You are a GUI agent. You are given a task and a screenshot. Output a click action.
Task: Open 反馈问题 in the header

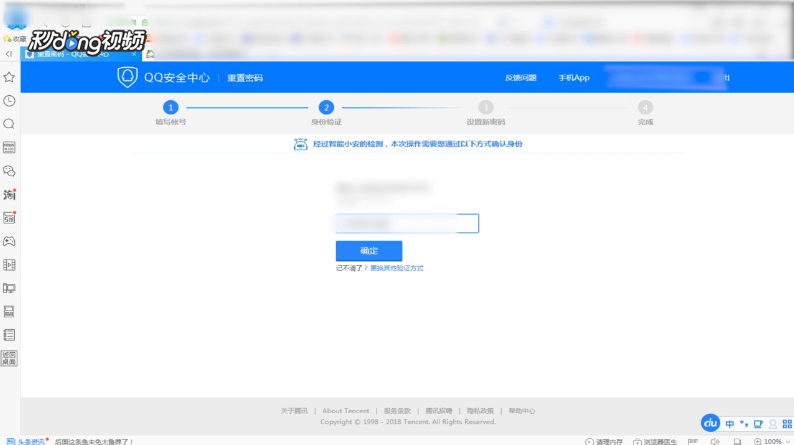pyautogui.click(x=521, y=78)
